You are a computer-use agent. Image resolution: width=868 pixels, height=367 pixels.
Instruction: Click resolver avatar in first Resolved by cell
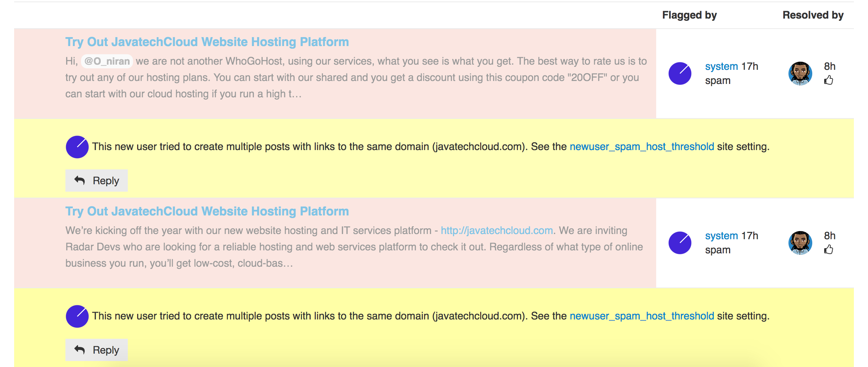tap(800, 74)
